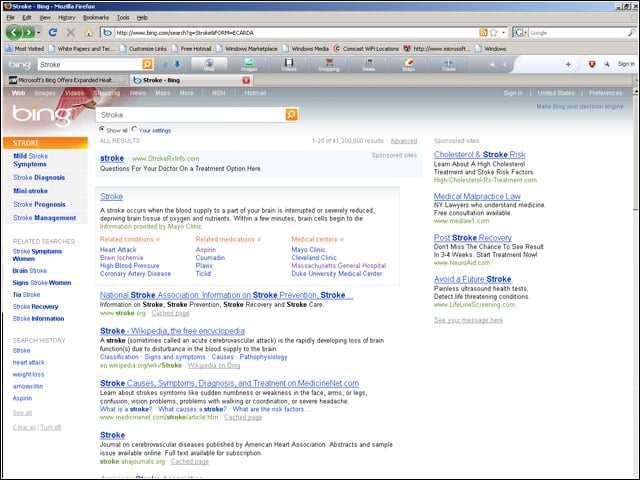
Task: Open the File menu
Action: click(x=11, y=18)
